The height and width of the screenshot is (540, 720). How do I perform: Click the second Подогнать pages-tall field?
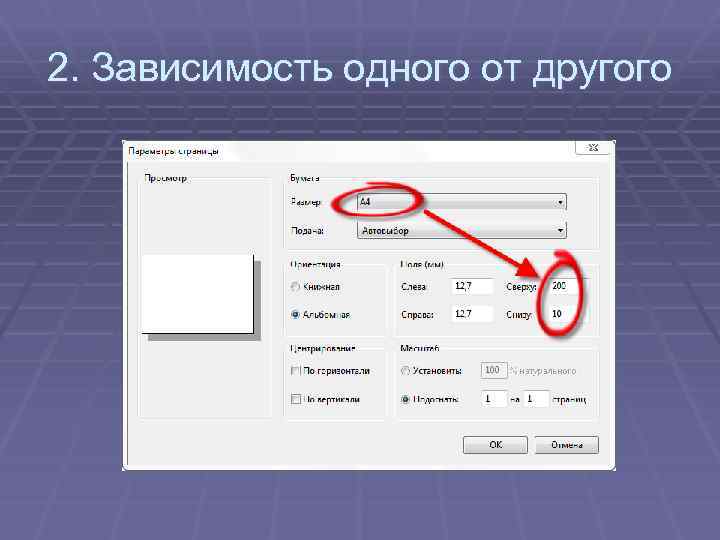(536, 399)
